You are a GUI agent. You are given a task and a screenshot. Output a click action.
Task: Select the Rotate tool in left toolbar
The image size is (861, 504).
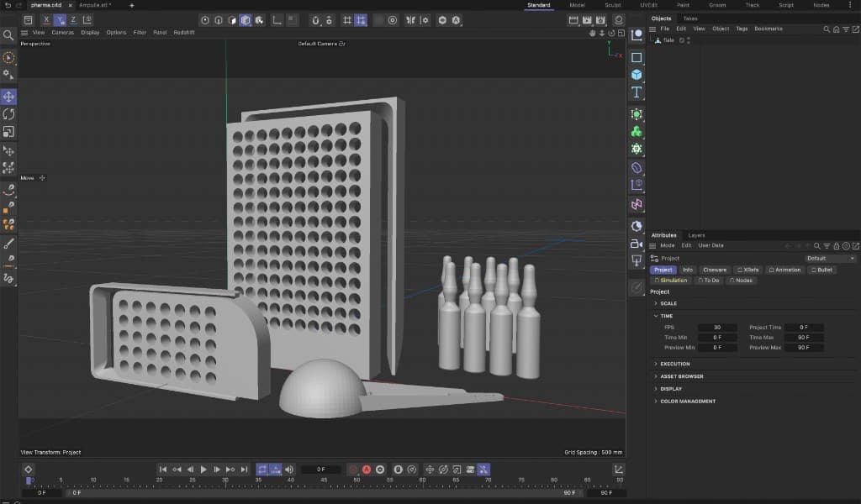point(8,114)
